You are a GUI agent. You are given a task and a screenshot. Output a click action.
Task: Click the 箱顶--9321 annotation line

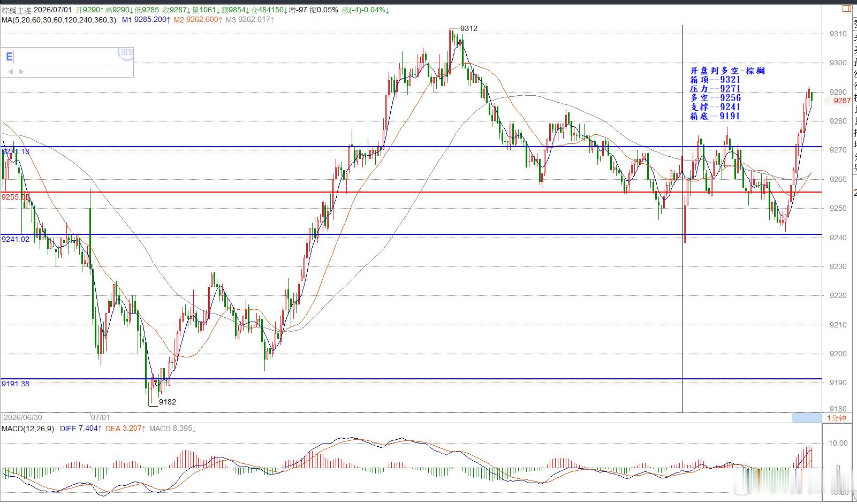pyautogui.click(x=715, y=80)
